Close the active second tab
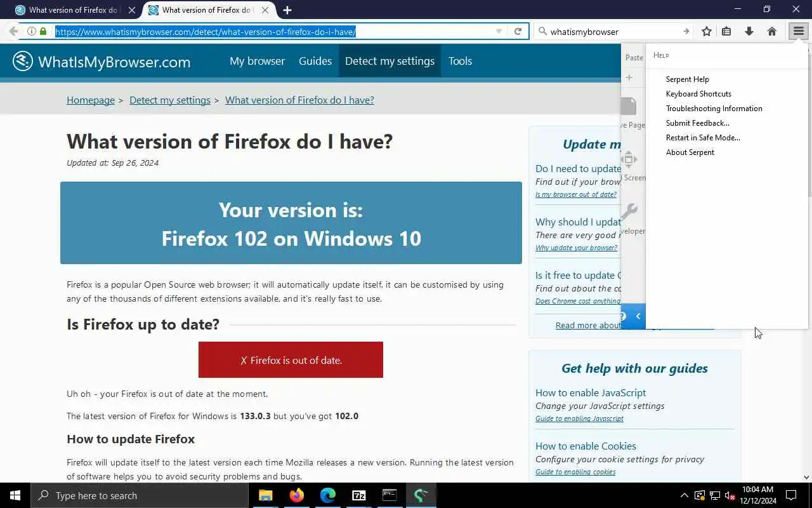This screenshot has height=508, width=812. 265,10
